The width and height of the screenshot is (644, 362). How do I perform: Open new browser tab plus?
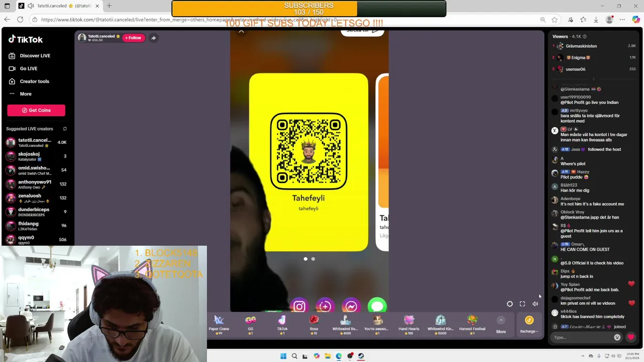109,6
